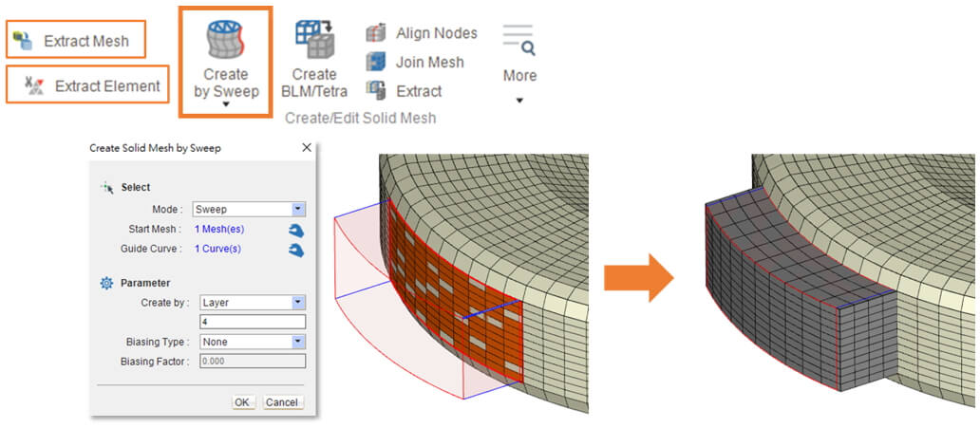Click the Align Nodes icon
The width and height of the screenshot is (980, 428).
376,33
